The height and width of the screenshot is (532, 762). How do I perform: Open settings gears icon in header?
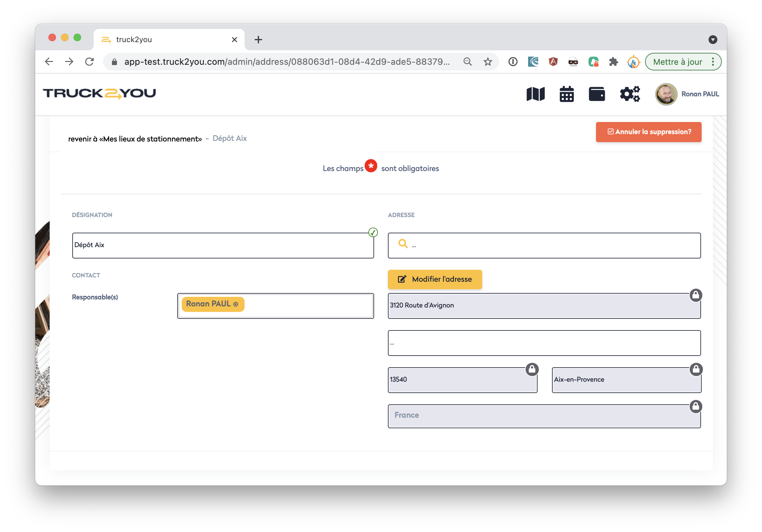tap(630, 94)
